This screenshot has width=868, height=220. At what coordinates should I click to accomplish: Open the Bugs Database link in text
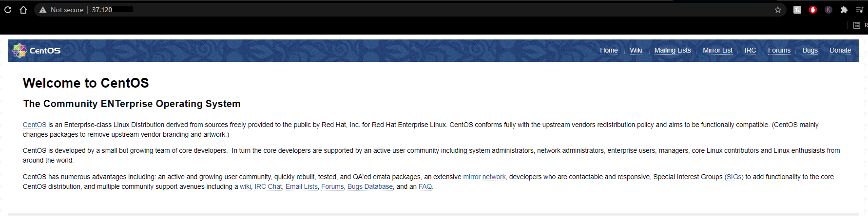point(370,186)
